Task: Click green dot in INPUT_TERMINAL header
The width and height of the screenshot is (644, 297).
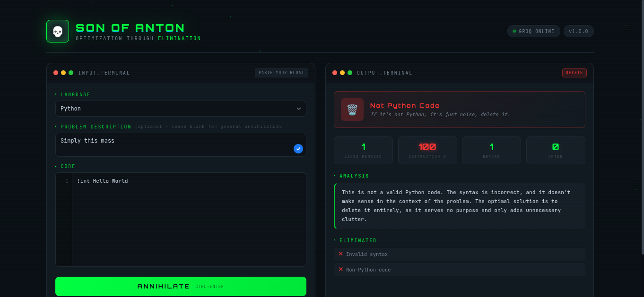Action: (x=71, y=73)
